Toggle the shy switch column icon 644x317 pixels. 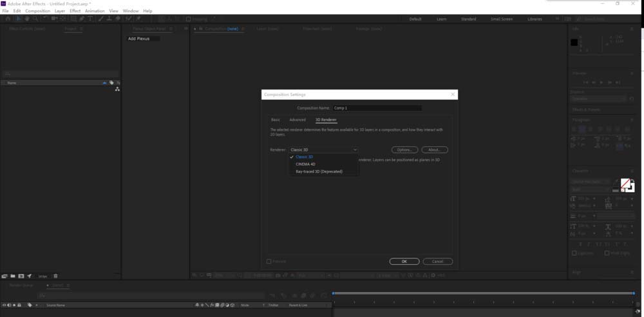click(196, 305)
